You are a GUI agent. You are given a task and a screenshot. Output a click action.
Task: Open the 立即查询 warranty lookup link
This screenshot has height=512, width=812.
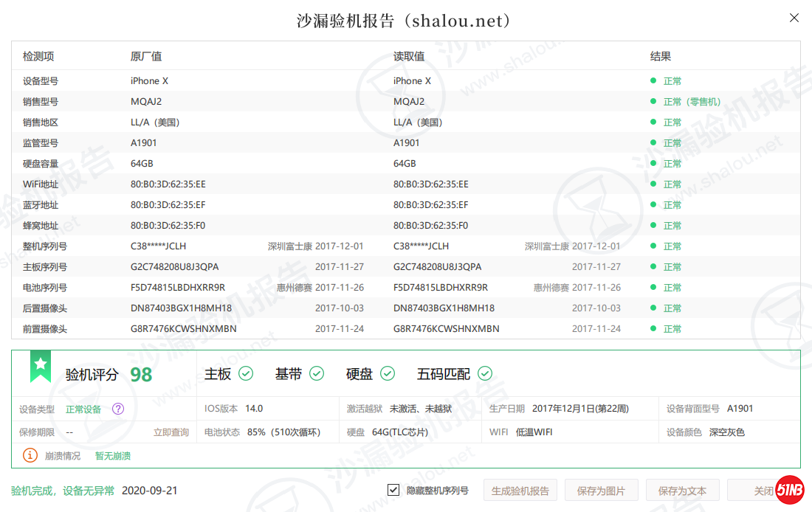(171, 432)
